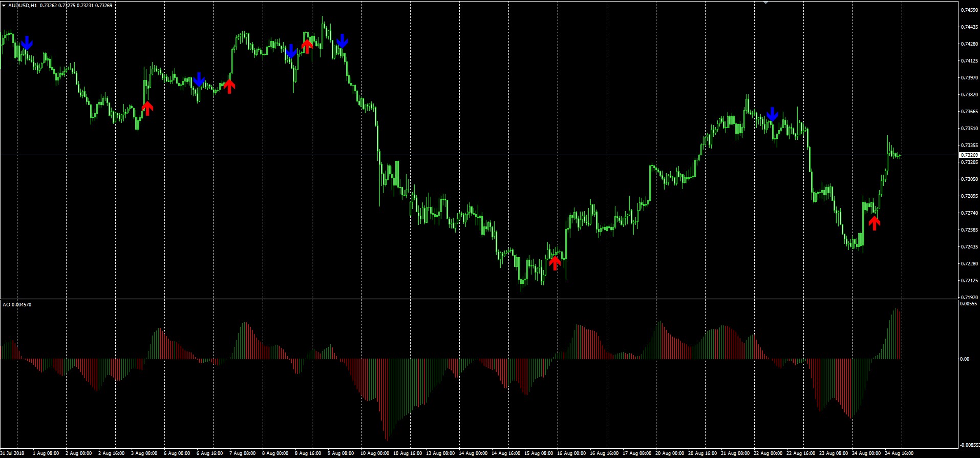The image size is (980, 458).
Task: Click the 24 Aug 16:00 time label
Action: [x=899, y=453]
